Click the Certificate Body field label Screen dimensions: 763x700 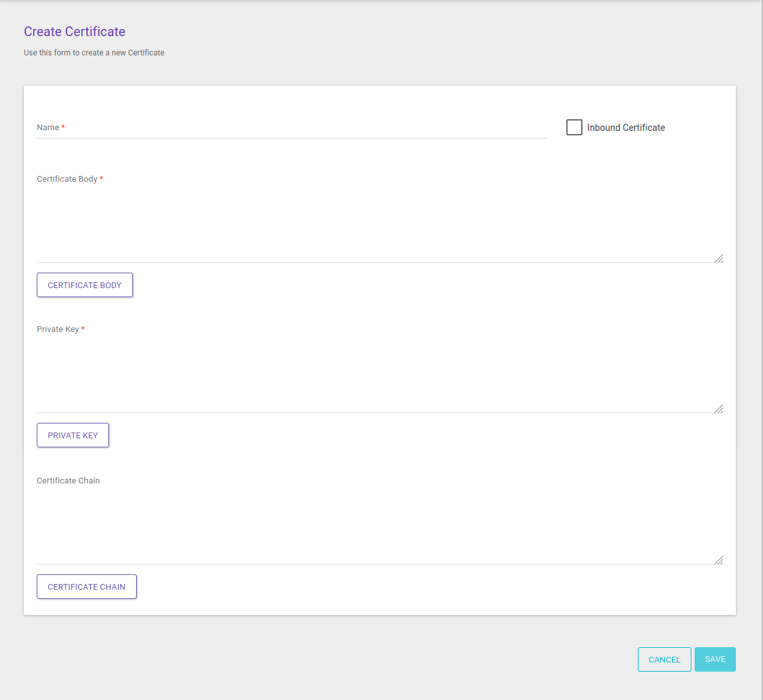coord(67,179)
